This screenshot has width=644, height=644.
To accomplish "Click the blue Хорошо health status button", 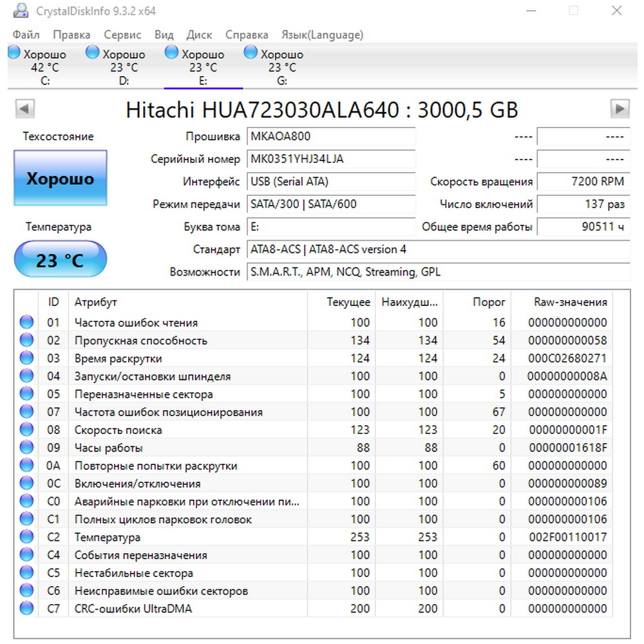I will pyautogui.click(x=61, y=178).
